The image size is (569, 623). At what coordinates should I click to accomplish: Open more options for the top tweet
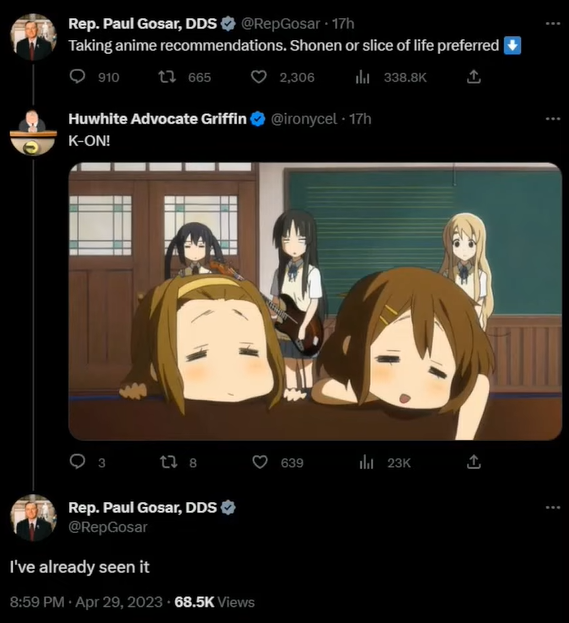click(553, 24)
